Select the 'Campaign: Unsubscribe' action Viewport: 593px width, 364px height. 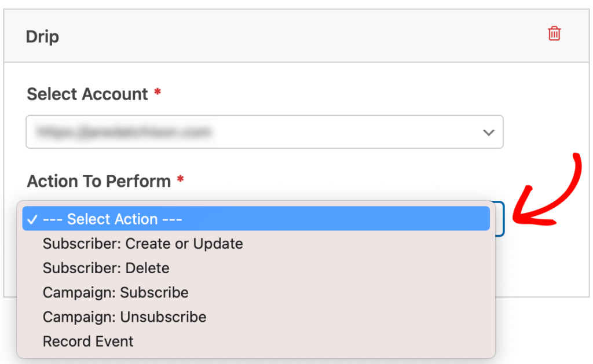[125, 317]
